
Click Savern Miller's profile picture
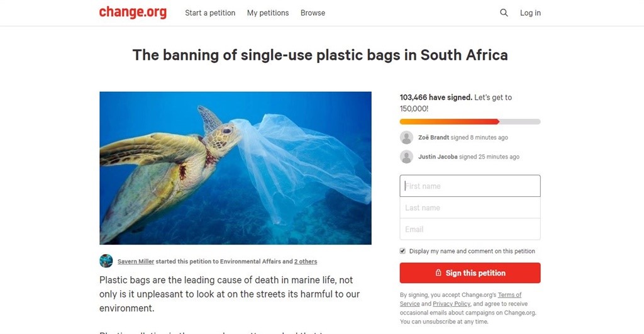tap(106, 261)
